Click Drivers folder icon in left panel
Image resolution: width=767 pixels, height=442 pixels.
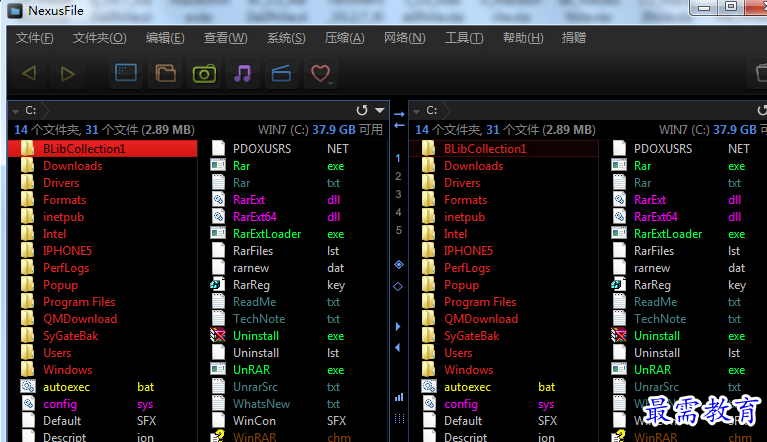pyautogui.click(x=27, y=183)
